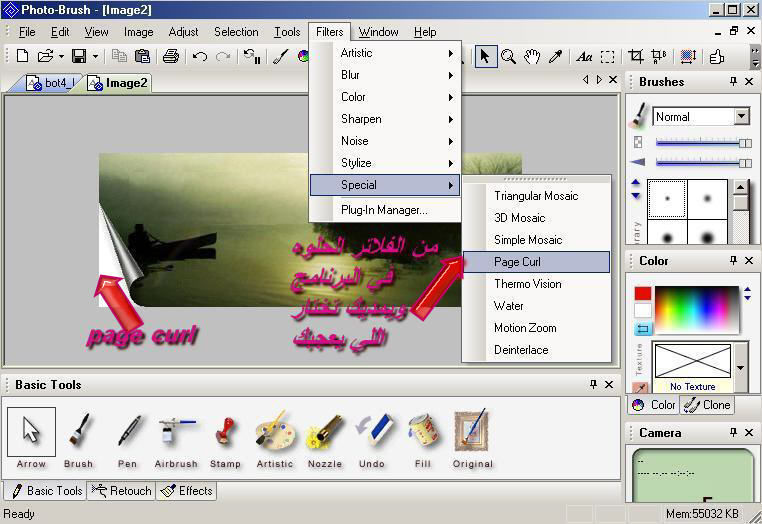Click the red foreground color swatch
Screen dimensions: 762x524
point(642,294)
